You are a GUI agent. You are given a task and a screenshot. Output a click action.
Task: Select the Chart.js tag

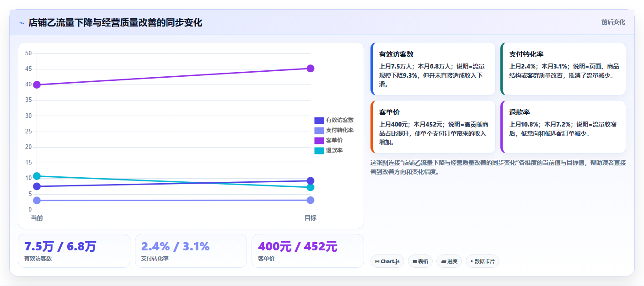pyautogui.click(x=387, y=261)
